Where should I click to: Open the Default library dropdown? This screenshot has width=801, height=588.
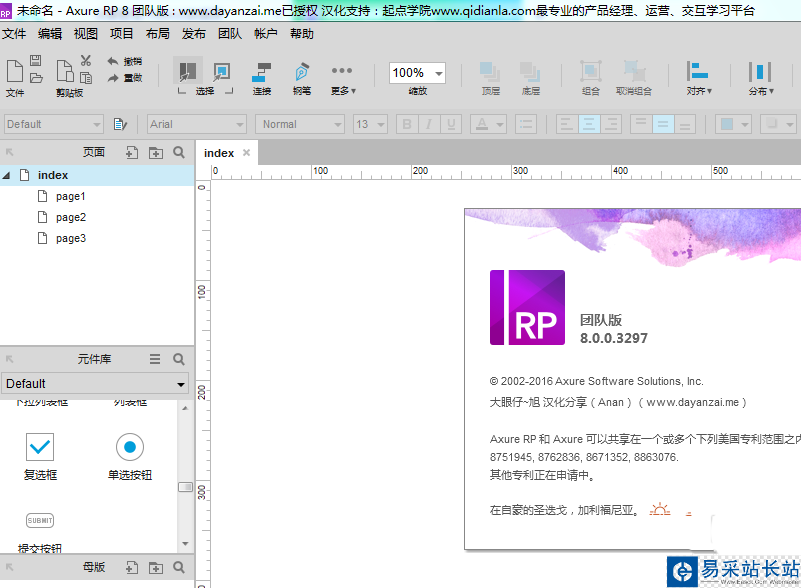95,384
